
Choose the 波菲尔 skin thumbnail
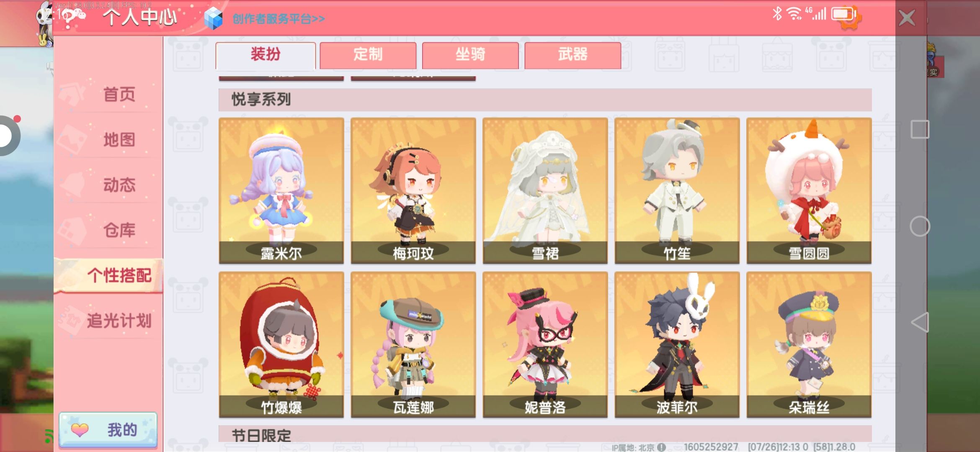pyautogui.click(x=677, y=344)
